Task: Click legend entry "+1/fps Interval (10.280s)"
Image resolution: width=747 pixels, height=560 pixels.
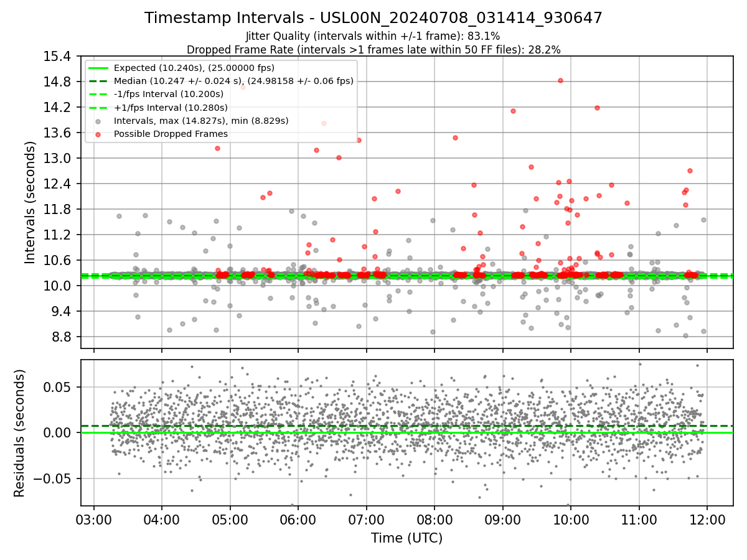Action: [171, 108]
